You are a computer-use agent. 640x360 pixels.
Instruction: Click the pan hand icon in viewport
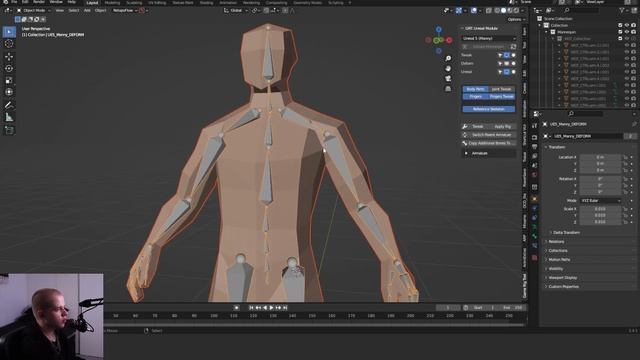(x=448, y=69)
